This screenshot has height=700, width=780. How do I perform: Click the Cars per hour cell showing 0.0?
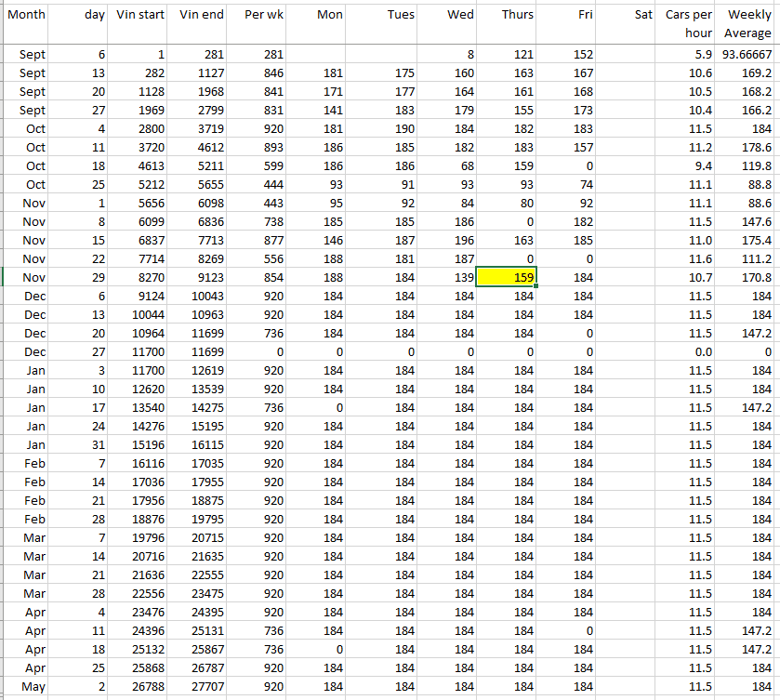(x=688, y=351)
